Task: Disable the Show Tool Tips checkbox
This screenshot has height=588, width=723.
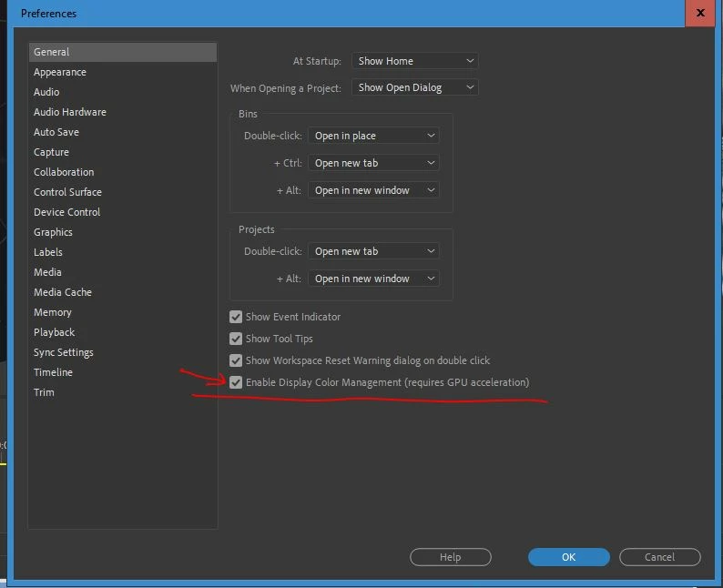Action: [236, 339]
